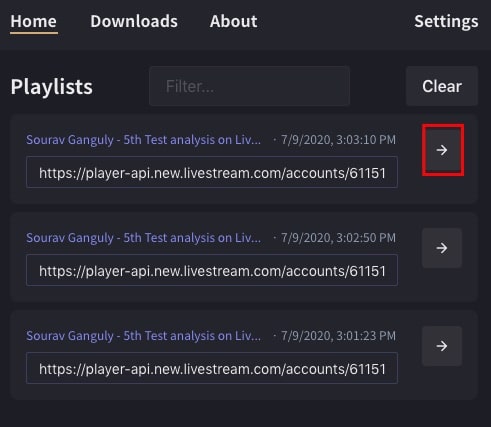Switch to the Home tab

click(x=34, y=22)
